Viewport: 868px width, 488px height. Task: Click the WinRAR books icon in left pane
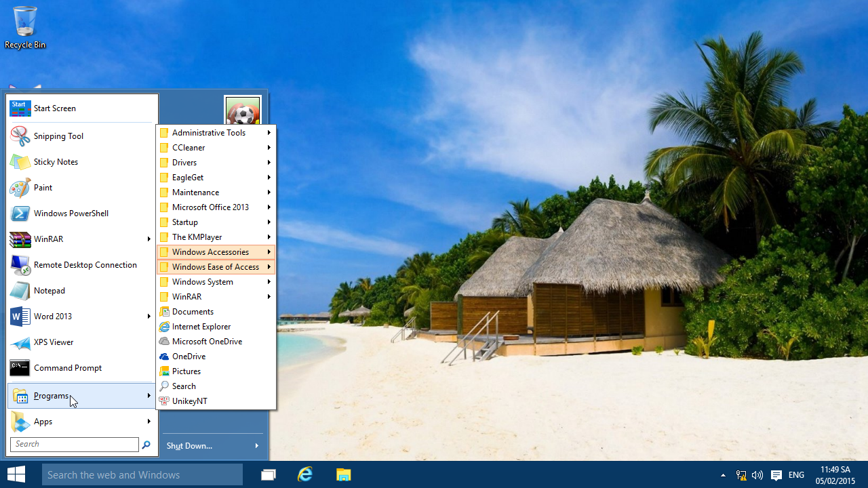coord(20,239)
